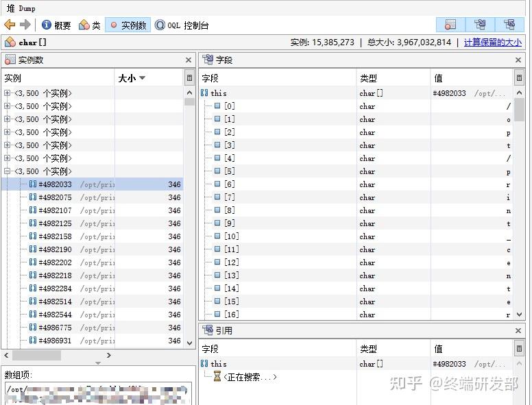Image resolution: width=532 pixels, height=405 pixels.
Task: Toggle references panel icon in top-right toolbar
Action: point(509,25)
